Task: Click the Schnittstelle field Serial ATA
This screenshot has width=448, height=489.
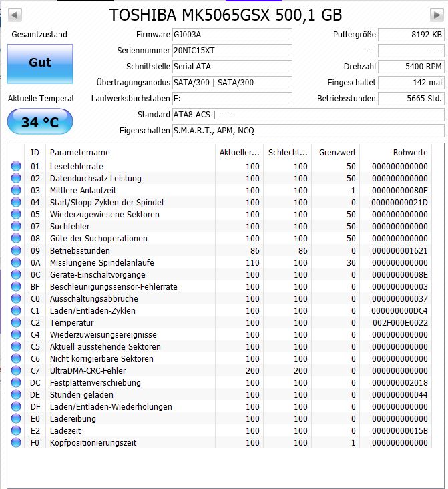Action: (x=232, y=67)
